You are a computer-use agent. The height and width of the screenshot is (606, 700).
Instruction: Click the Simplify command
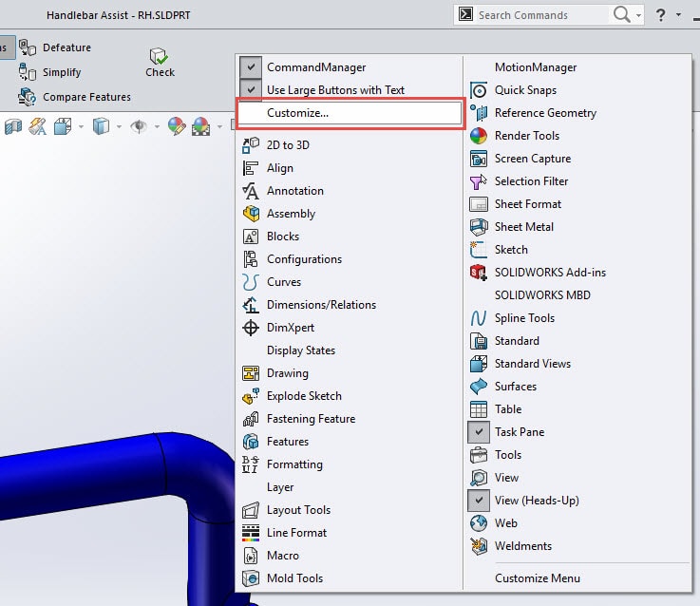coord(49,72)
